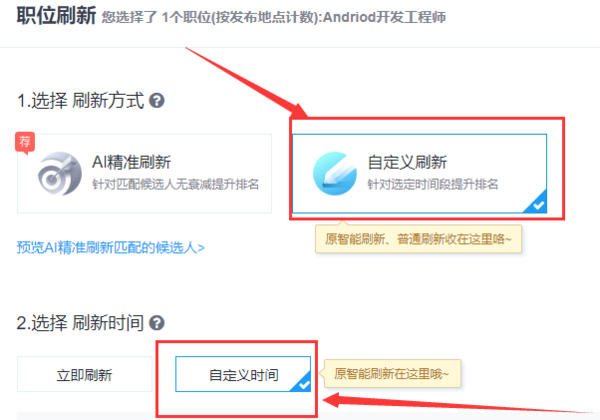Screen dimensions: 600x420
Task: Click the 职位刷新 page title
Action: [x=56, y=16]
